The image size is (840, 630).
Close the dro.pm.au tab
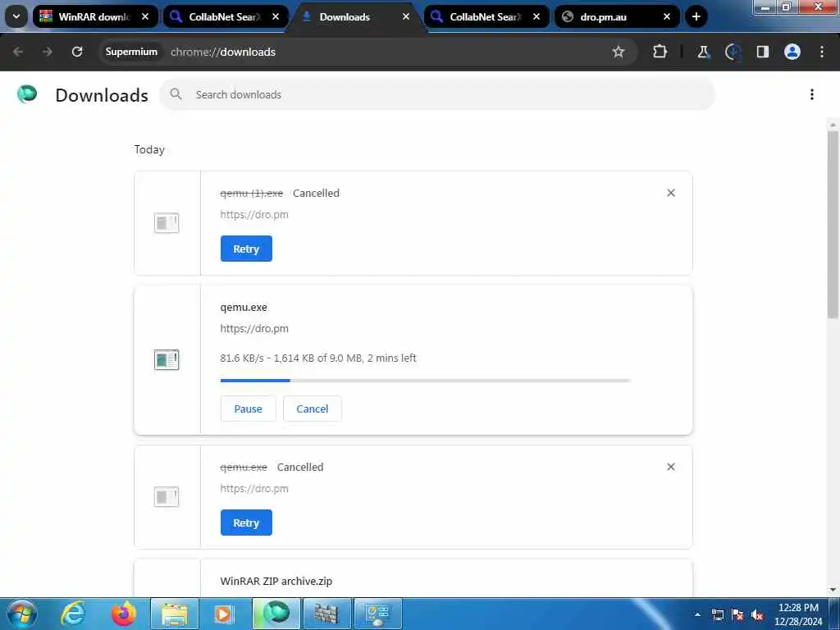(x=666, y=16)
